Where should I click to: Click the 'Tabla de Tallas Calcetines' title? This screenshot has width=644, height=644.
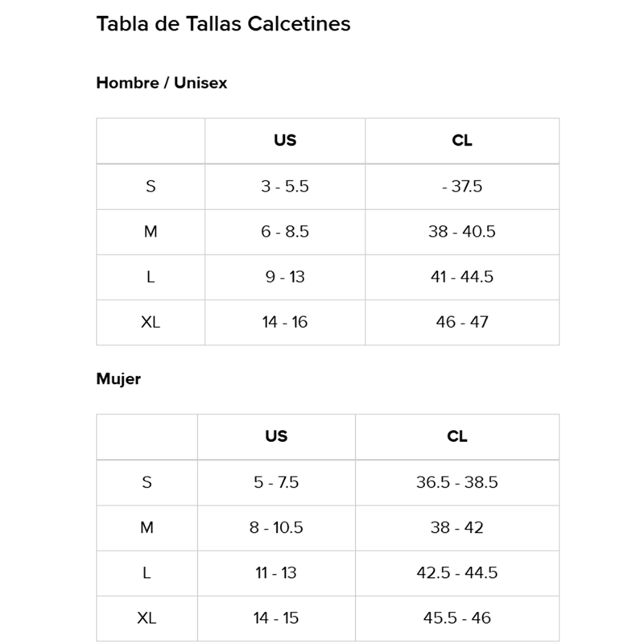[x=223, y=23]
